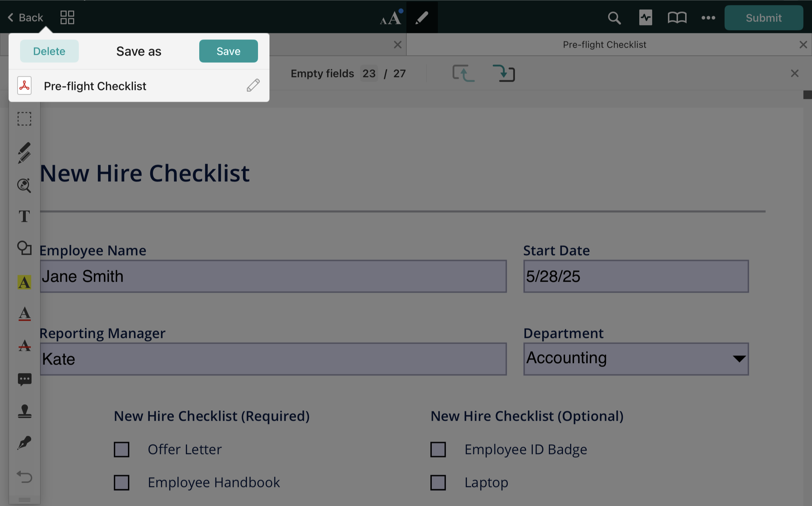812x506 pixels.
Task: Click the undo arrow icon
Action: click(24, 477)
